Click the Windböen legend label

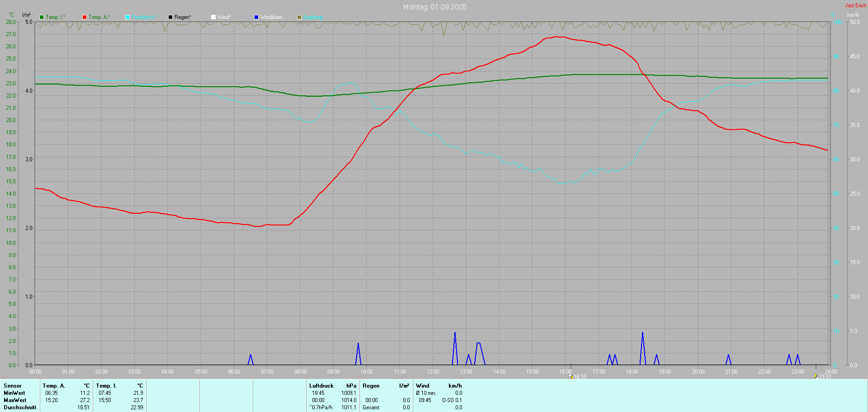(x=271, y=17)
